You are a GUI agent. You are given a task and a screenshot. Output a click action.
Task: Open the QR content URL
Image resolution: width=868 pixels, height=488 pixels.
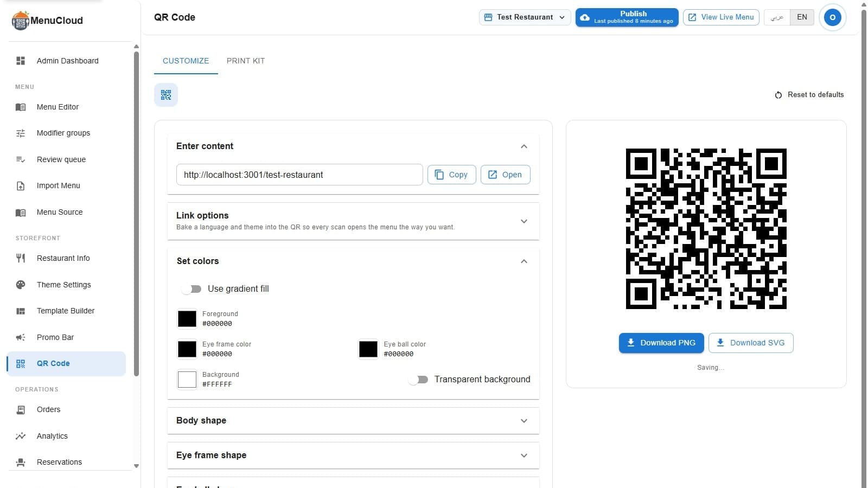click(x=506, y=175)
